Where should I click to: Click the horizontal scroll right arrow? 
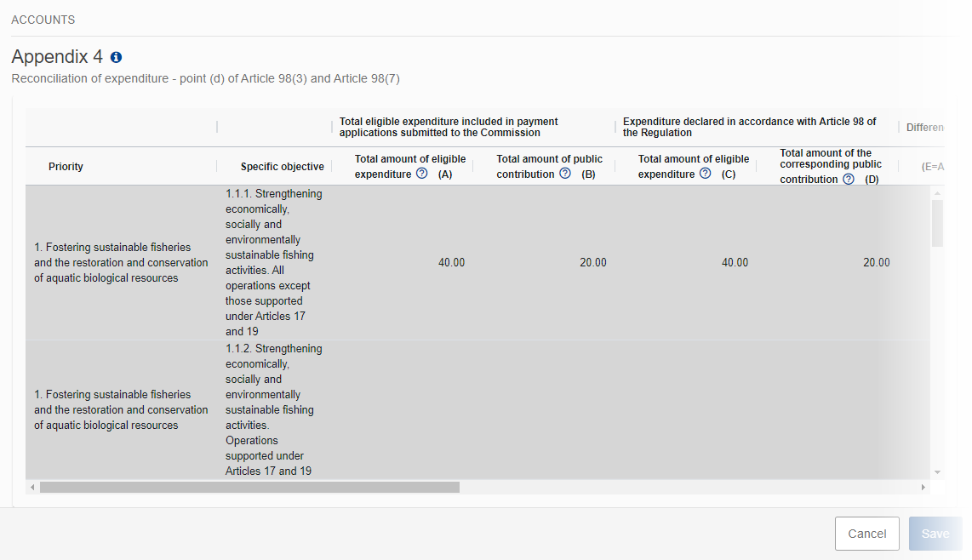[923, 488]
